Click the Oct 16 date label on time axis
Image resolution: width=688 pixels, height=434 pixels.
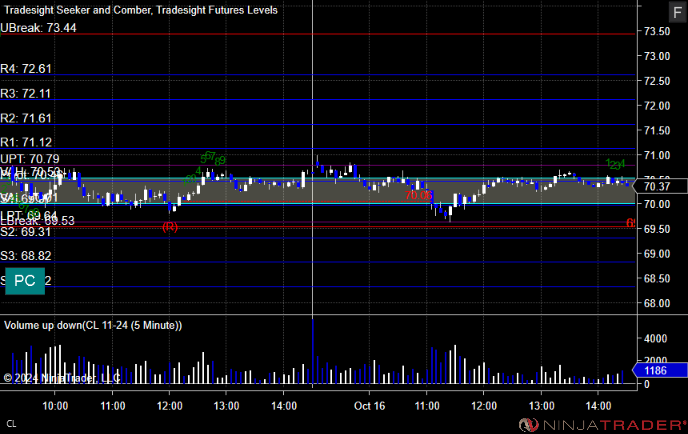(369, 406)
